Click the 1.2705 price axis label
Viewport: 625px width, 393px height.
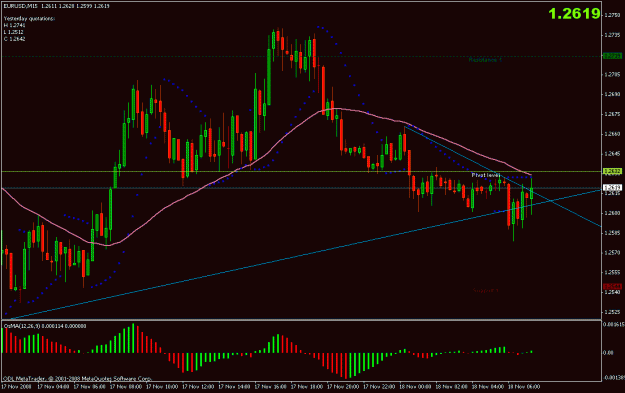613,75
